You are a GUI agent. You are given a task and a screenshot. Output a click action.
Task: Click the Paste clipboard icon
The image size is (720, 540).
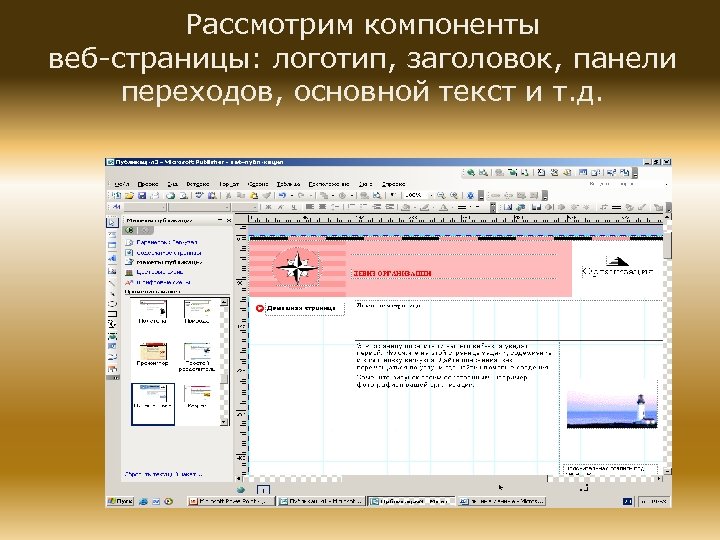coord(253,196)
